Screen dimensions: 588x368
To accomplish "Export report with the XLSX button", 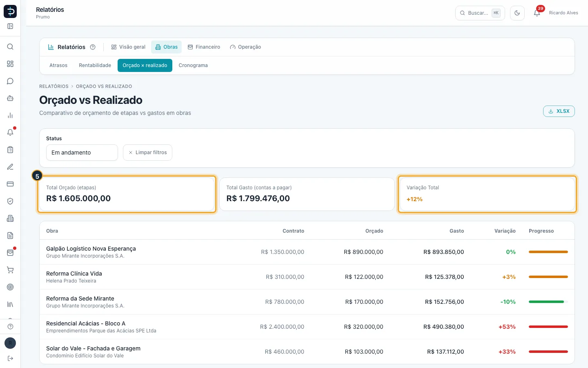I will tap(559, 111).
